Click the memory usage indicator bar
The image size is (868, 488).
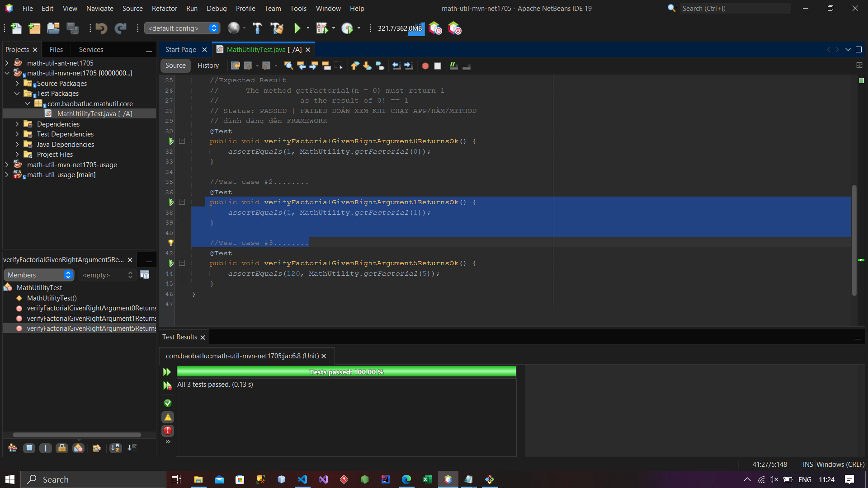click(400, 28)
